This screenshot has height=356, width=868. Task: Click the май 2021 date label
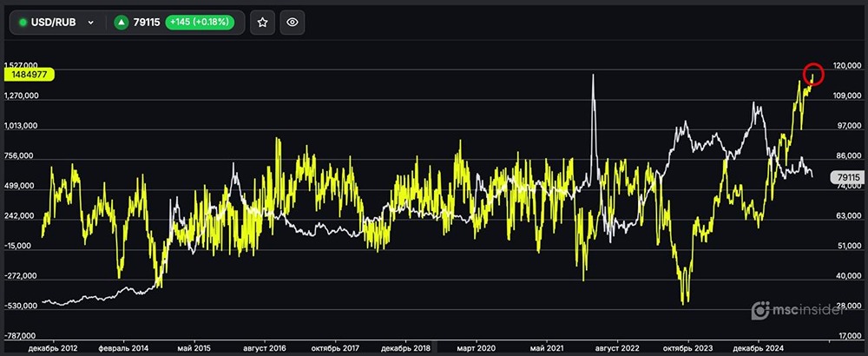click(546, 348)
